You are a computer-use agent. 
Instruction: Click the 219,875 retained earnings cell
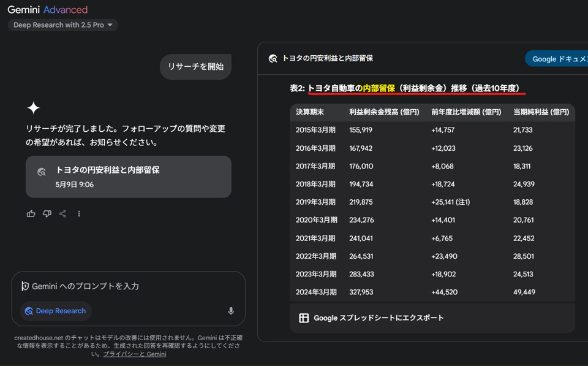point(361,202)
